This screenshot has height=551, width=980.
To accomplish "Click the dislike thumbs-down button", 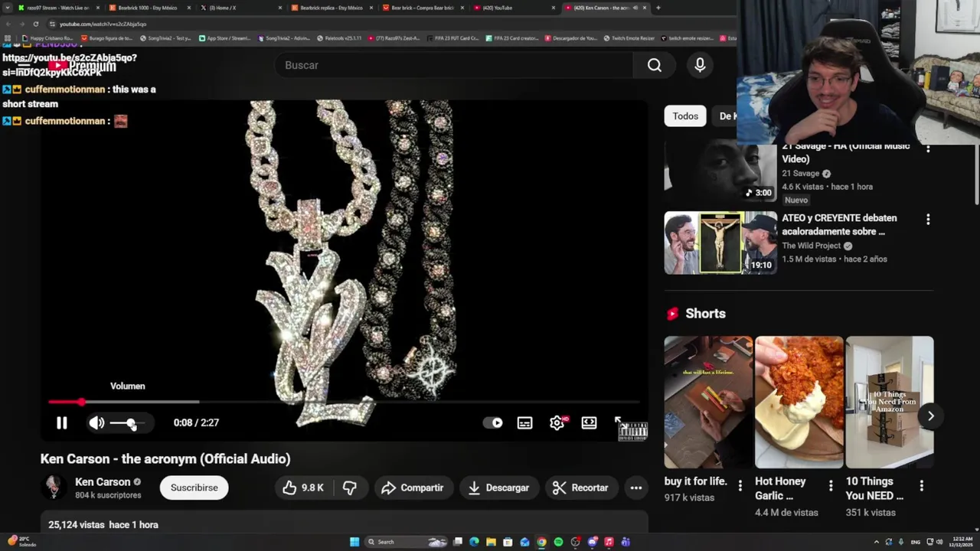I will click(x=349, y=487).
